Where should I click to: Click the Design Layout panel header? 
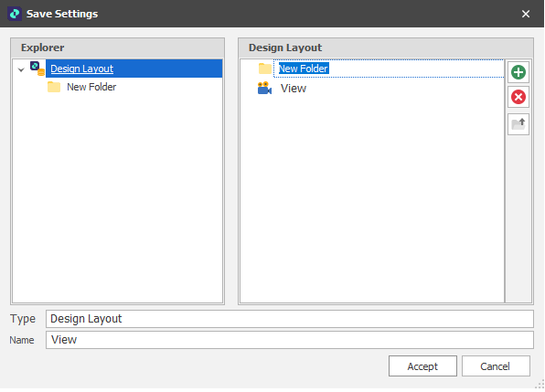(386, 48)
